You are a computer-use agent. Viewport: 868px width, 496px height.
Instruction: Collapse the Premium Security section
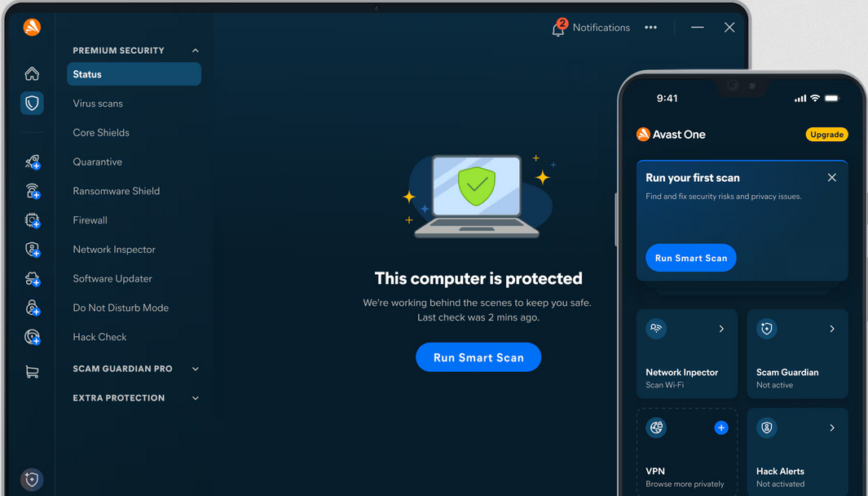click(196, 51)
